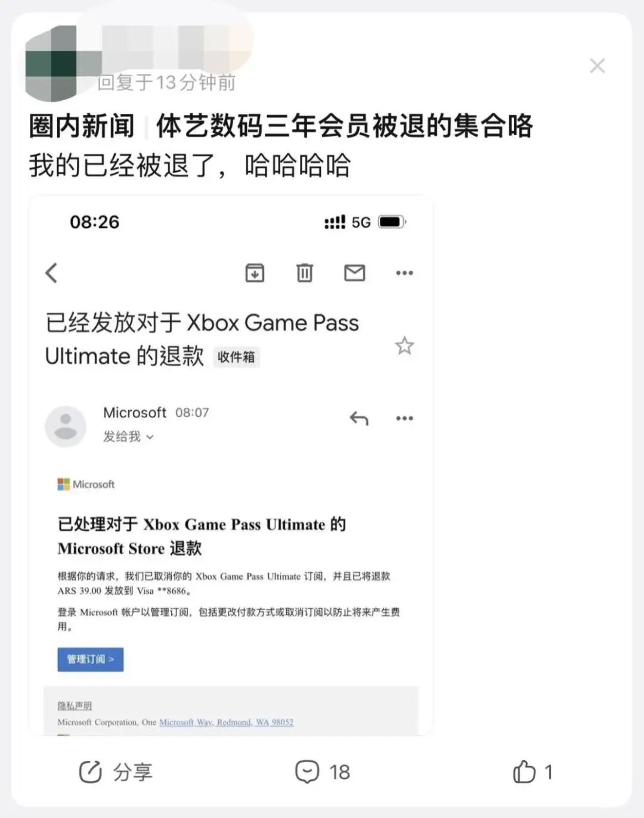Open the comments with 18 replies
The height and width of the screenshot is (818, 644).
(323, 772)
